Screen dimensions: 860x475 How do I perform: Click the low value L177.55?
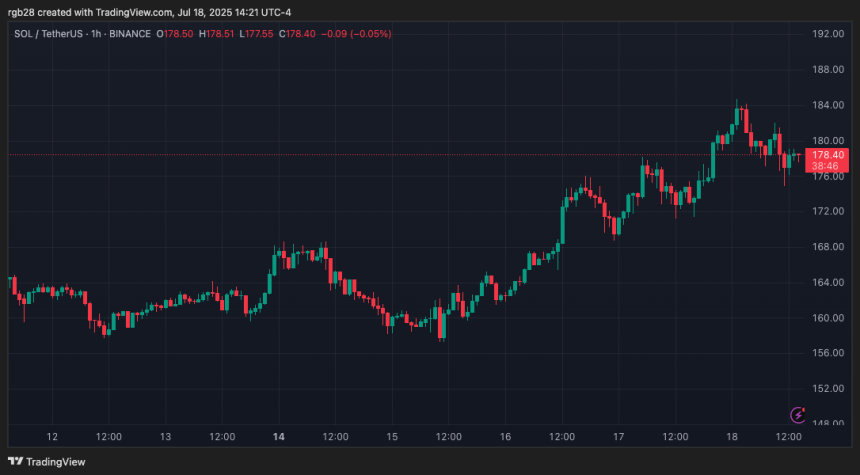coord(262,34)
